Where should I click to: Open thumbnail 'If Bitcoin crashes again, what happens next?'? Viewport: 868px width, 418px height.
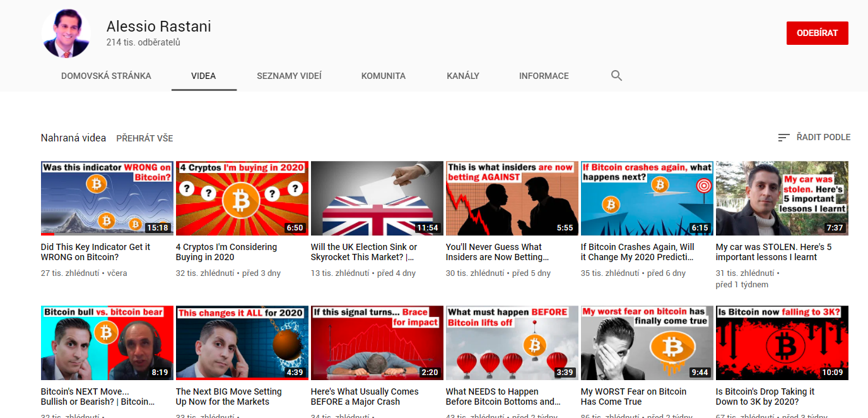click(647, 198)
